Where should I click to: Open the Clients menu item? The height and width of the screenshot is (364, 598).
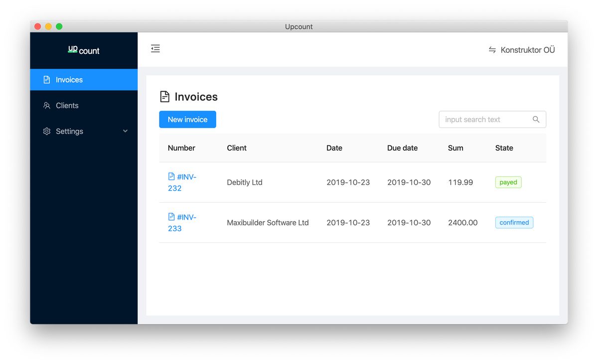84,106
